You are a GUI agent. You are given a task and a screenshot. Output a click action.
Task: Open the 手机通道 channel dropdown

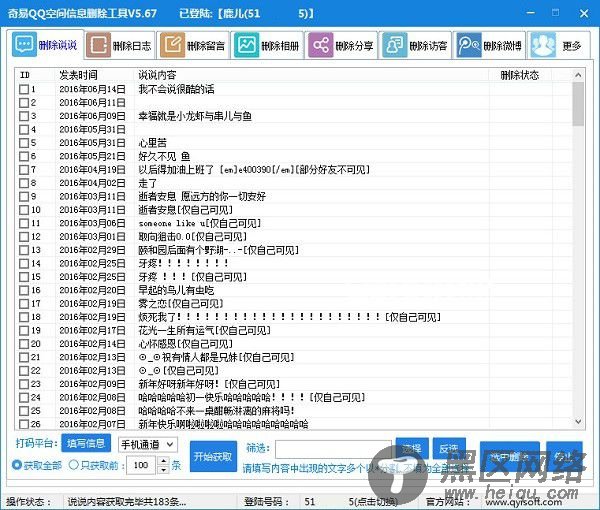tap(148, 445)
